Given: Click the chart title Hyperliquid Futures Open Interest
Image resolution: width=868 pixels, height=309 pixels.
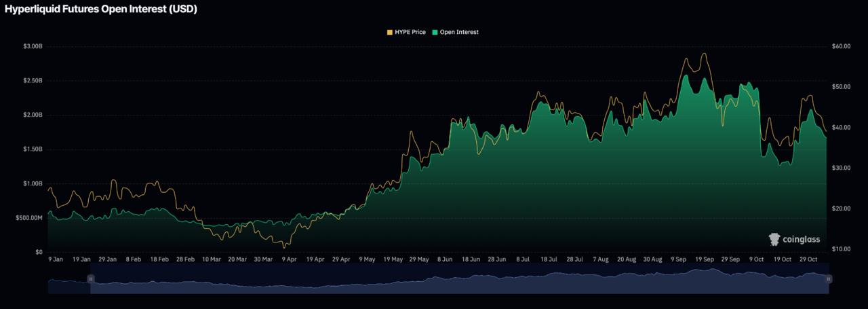Looking at the screenshot, I should point(101,10).
